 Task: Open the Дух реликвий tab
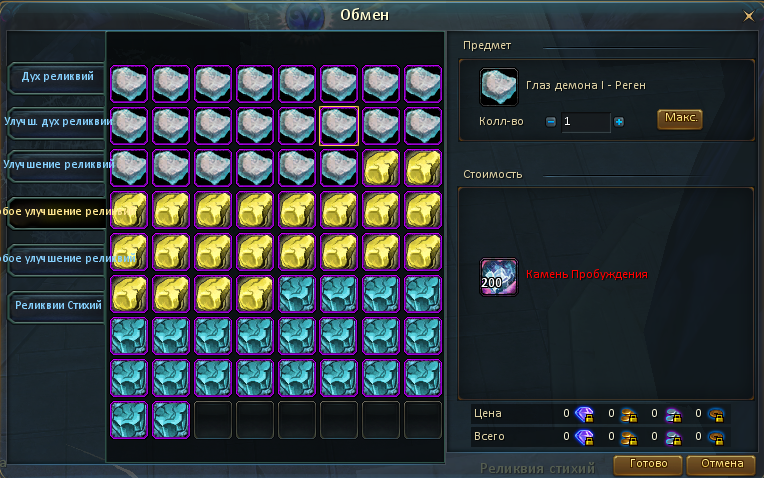57,77
